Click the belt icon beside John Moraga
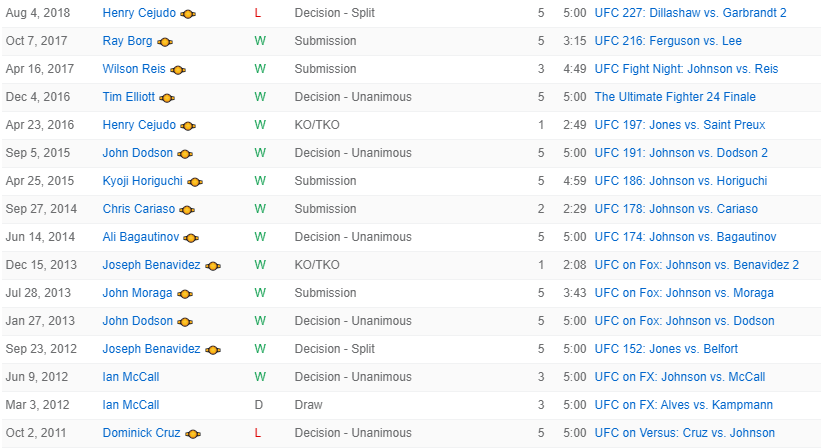Screen dimensions: 821x448 click(185, 294)
